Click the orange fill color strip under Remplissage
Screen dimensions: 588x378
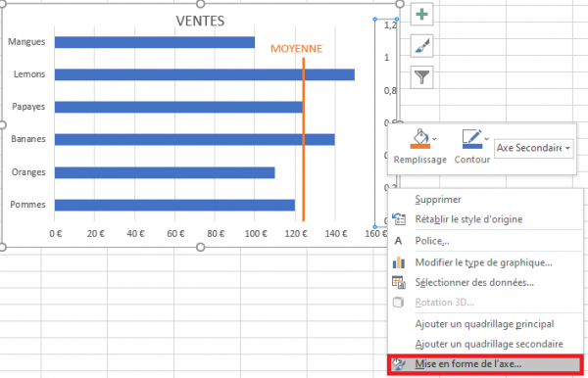pyautogui.click(x=420, y=146)
